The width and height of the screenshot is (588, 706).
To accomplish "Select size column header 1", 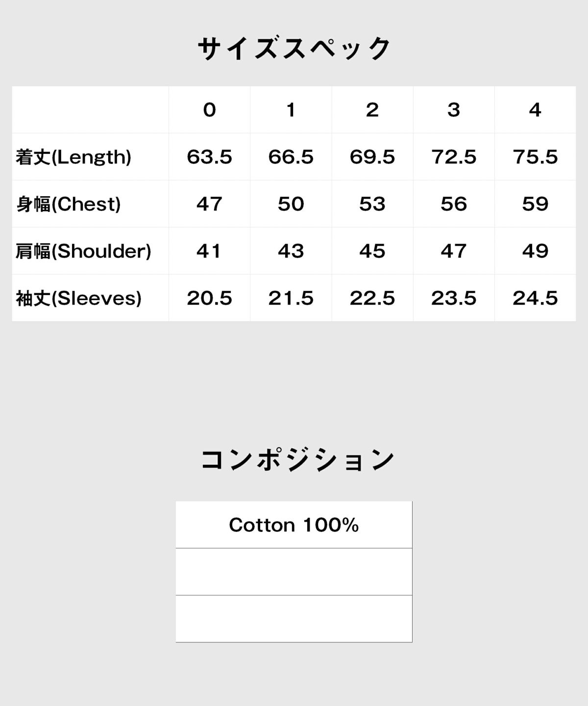I will tap(291, 110).
